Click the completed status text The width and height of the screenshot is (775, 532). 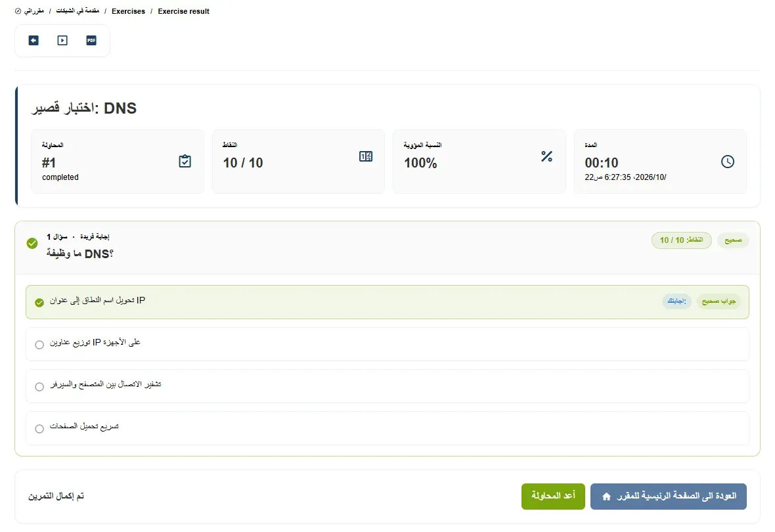60,177
